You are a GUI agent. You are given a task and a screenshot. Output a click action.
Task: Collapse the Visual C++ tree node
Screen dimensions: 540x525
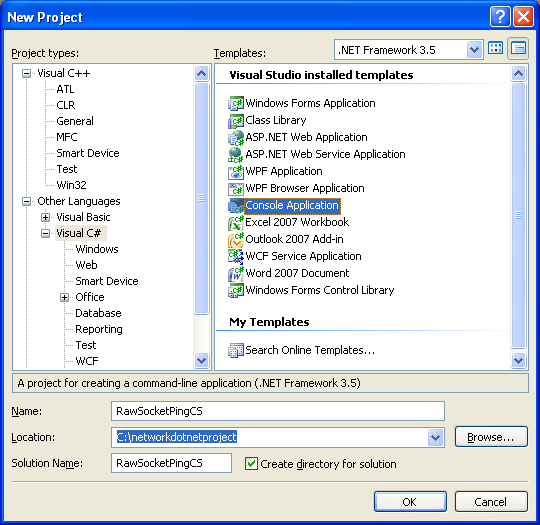tap(26, 73)
